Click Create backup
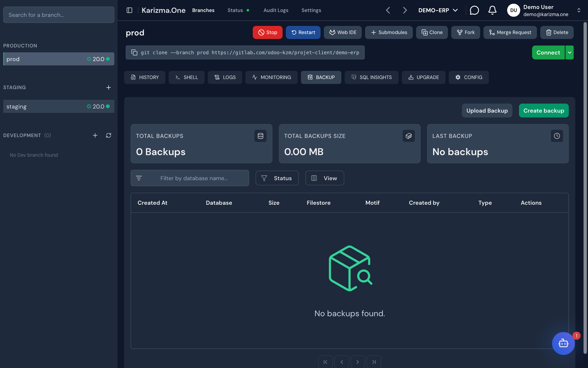Image resolution: width=588 pixels, height=368 pixels. [x=544, y=111]
